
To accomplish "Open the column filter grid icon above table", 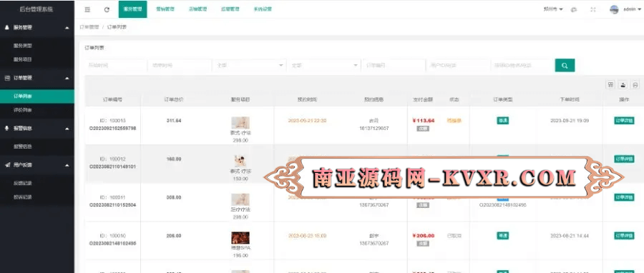I will click(x=611, y=84).
